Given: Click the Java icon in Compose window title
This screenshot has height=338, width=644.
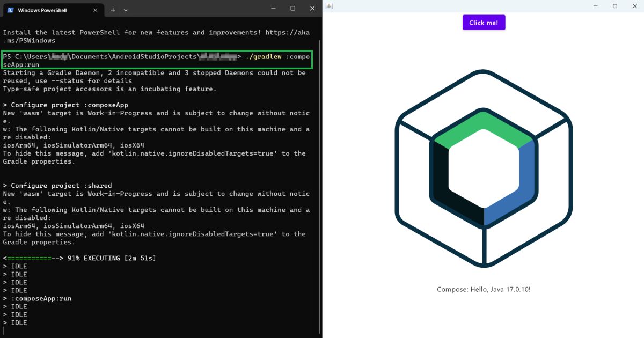Looking at the screenshot, I should pyautogui.click(x=328, y=6).
